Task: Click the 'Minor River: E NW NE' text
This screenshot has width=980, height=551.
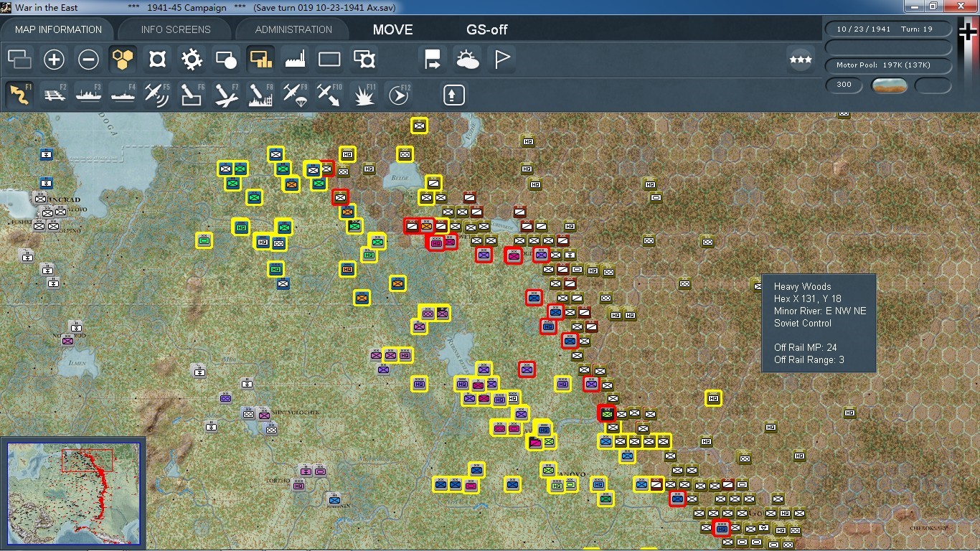Action: (820, 311)
